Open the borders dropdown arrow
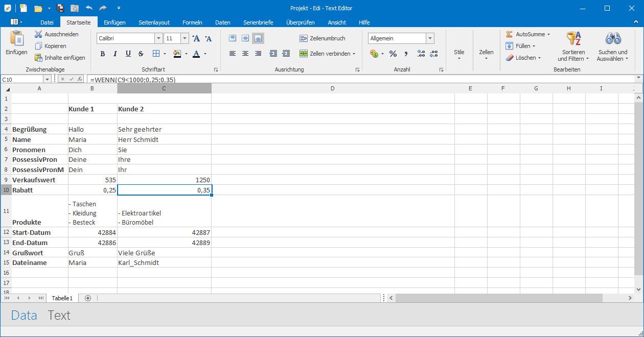The image size is (644, 337). [164, 54]
